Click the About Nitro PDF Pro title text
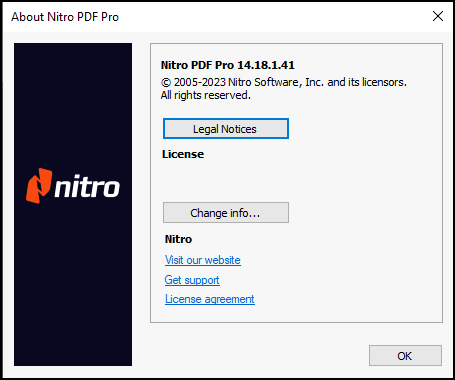455x380 pixels. click(65, 17)
